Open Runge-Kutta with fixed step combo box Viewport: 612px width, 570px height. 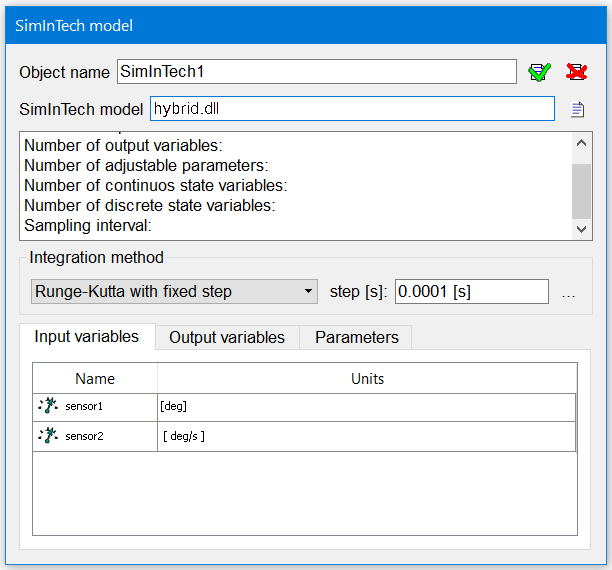pyautogui.click(x=174, y=291)
